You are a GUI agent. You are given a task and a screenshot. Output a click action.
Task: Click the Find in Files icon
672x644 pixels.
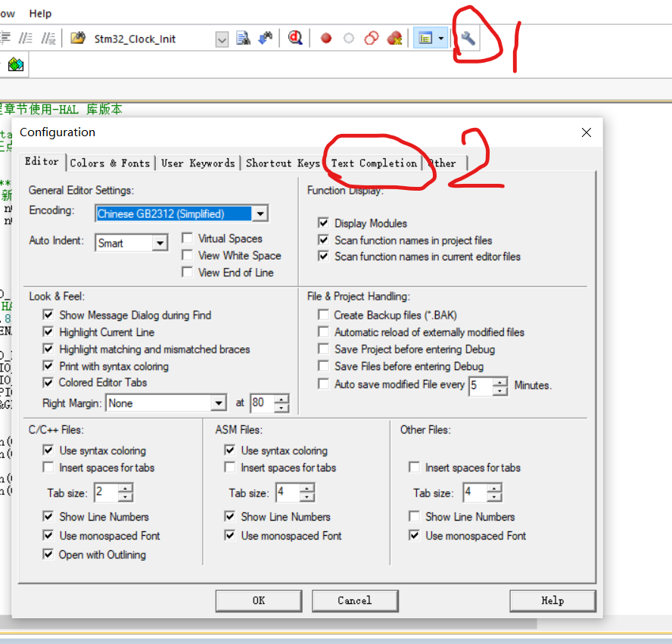(x=78, y=39)
